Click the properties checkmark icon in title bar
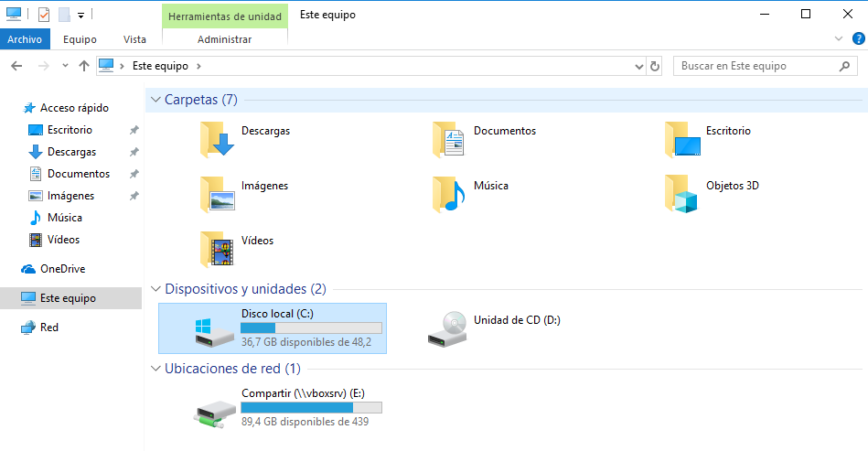This screenshot has height=451, width=868. 44,15
